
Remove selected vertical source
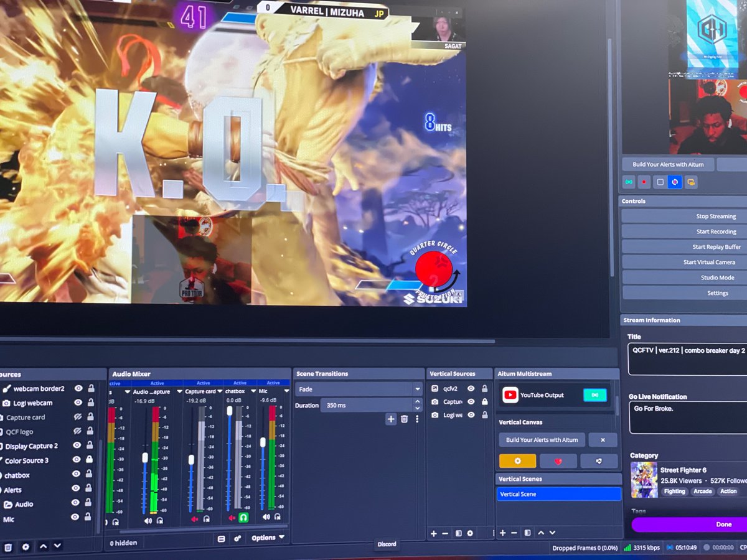click(445, 533)
